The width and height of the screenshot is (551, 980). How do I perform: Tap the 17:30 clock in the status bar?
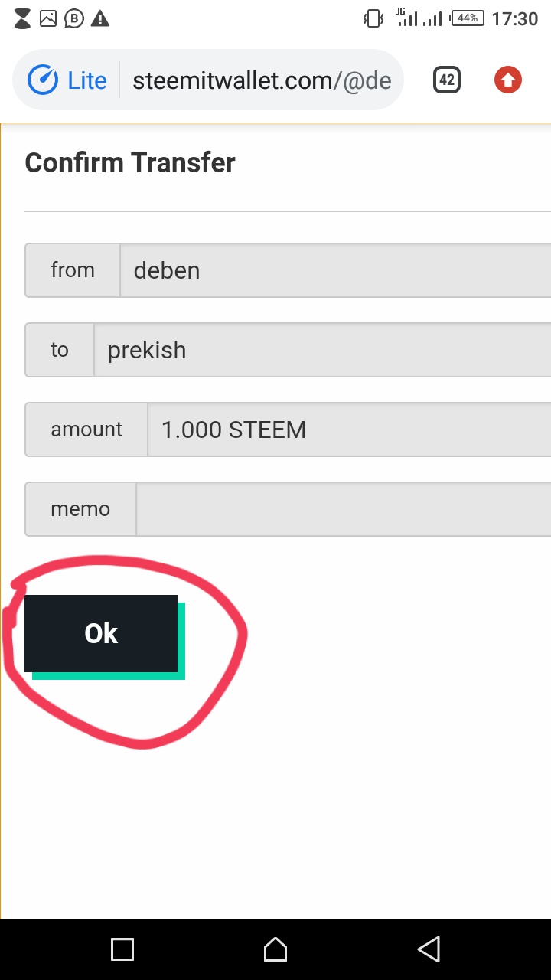515,19
